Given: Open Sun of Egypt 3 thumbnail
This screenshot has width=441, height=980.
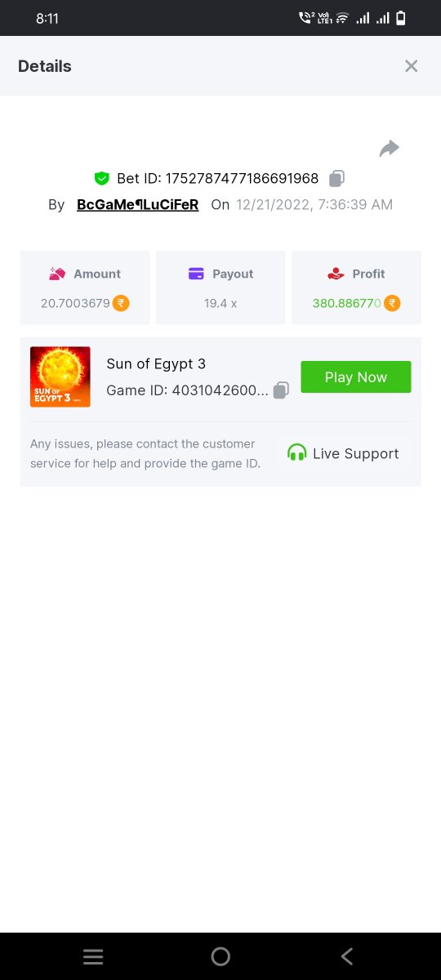Looking at the screenshot, I should point(60,376).
